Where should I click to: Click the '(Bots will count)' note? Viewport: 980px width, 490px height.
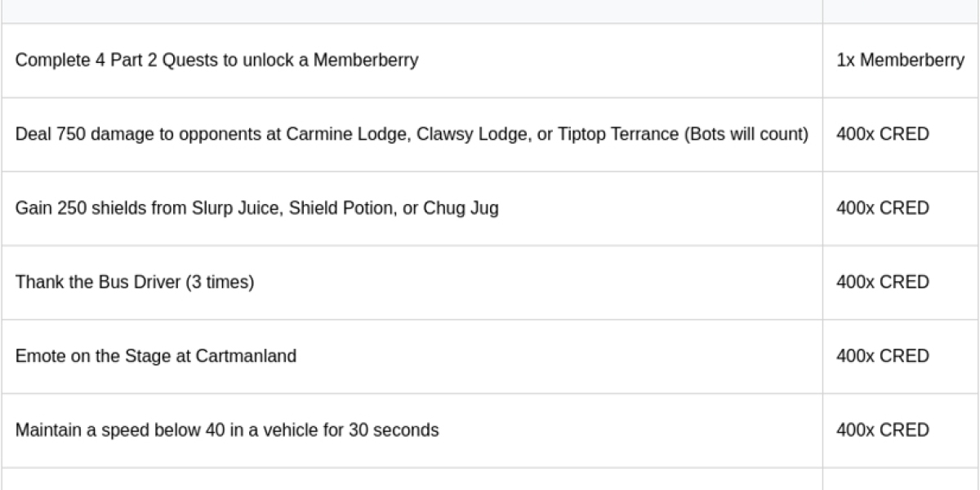point(746,134)
